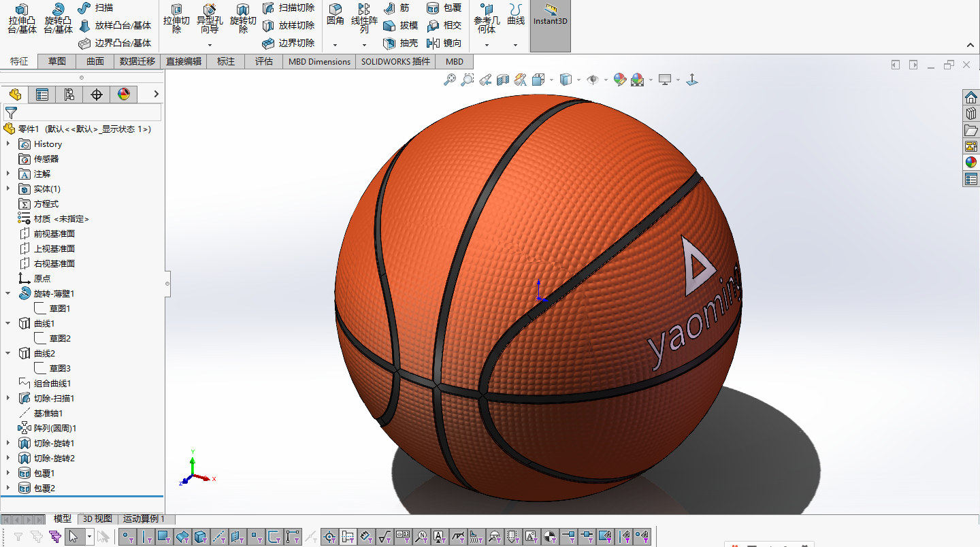Choose the 边界切除 boundary cut tool
Viewport: 980px width, 547px height.
pos(289,44)
